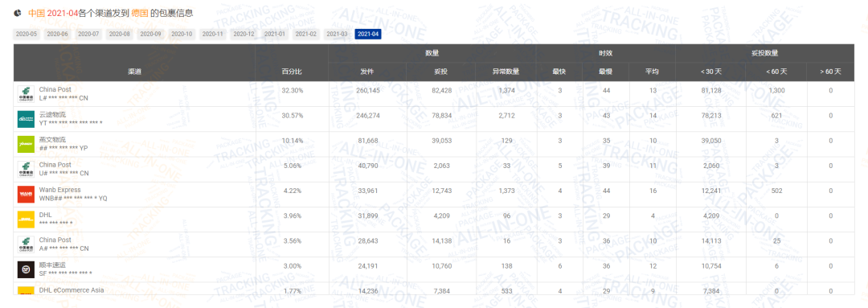The image size is (868, 308).
Task: Click the China Post U# channel logo
Action: pyautogui.click(x=26, y=169)
